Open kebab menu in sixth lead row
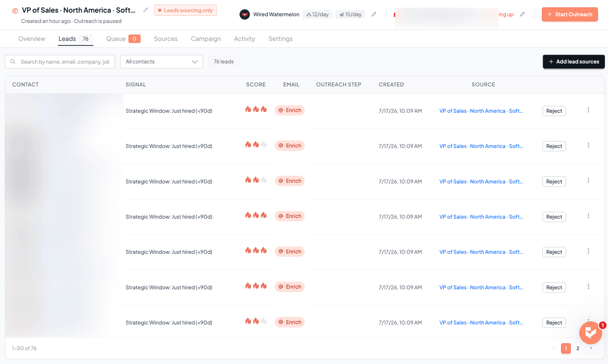This screenshot has width=608, height=364. [x=588, y=286]
